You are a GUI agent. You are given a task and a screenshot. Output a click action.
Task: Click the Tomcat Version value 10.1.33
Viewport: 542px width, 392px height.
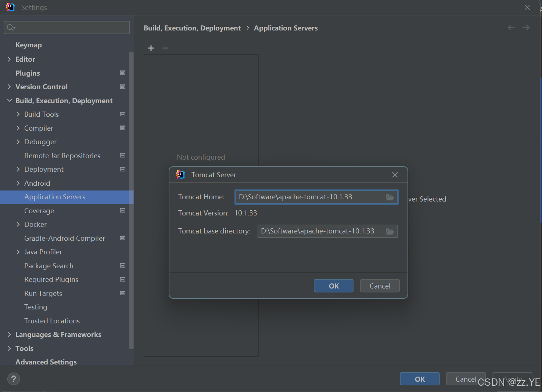[246, 213]
